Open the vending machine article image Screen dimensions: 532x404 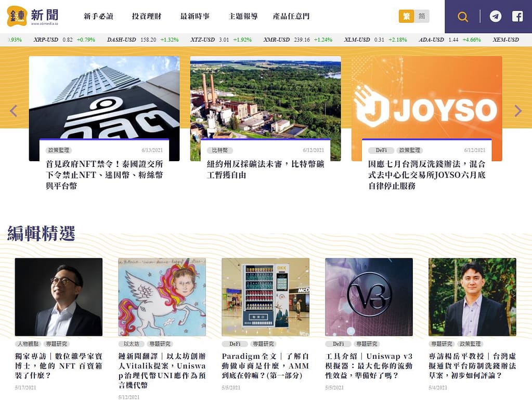click(266, 297)
